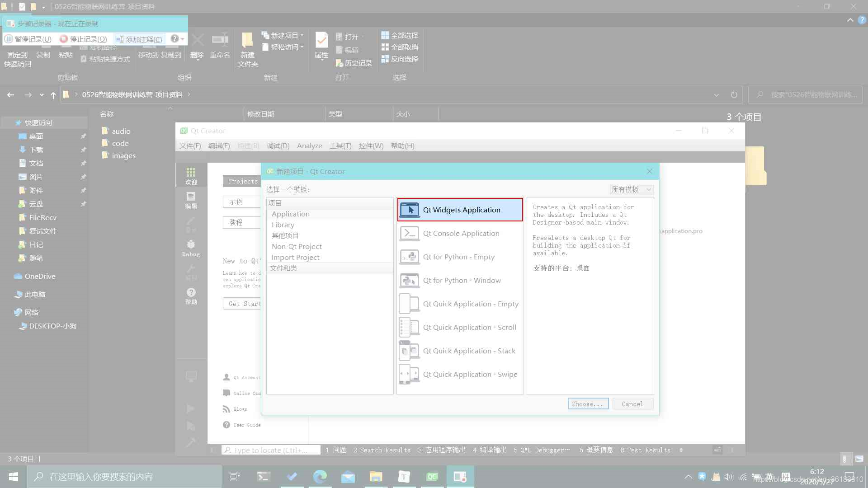Open the all templates filter dropdown
Image resolution: width=868 pixels, height=488 pixels.
[631, 189]
